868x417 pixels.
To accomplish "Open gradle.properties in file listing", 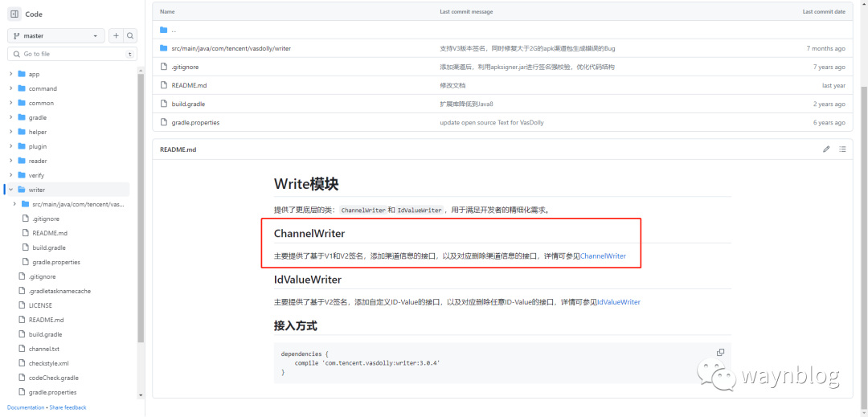I will pos(195,122).
